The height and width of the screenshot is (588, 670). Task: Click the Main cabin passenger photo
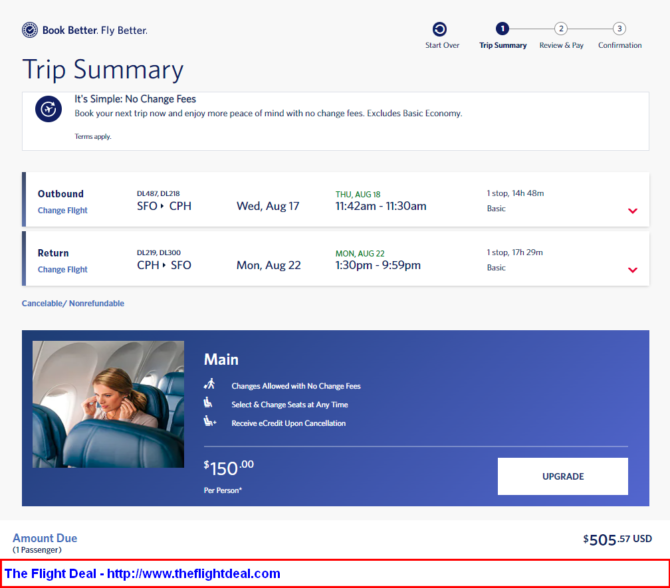point(108,404)
